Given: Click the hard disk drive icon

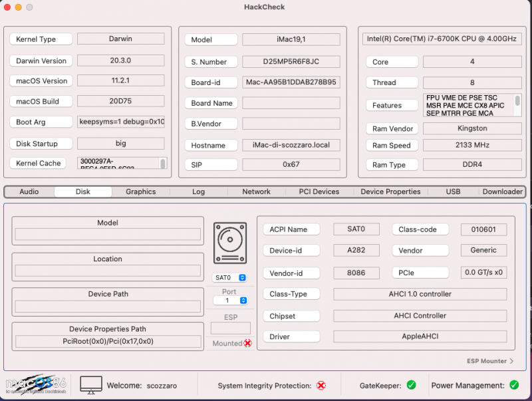Looking at the screenshot, I should tap(230, 242).
